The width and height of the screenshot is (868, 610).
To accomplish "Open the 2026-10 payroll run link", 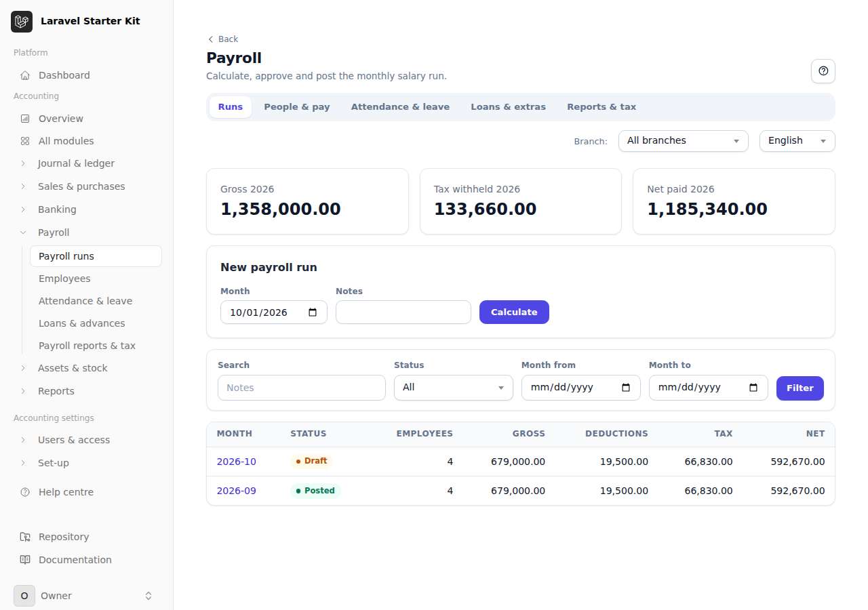I will [237, 462].
